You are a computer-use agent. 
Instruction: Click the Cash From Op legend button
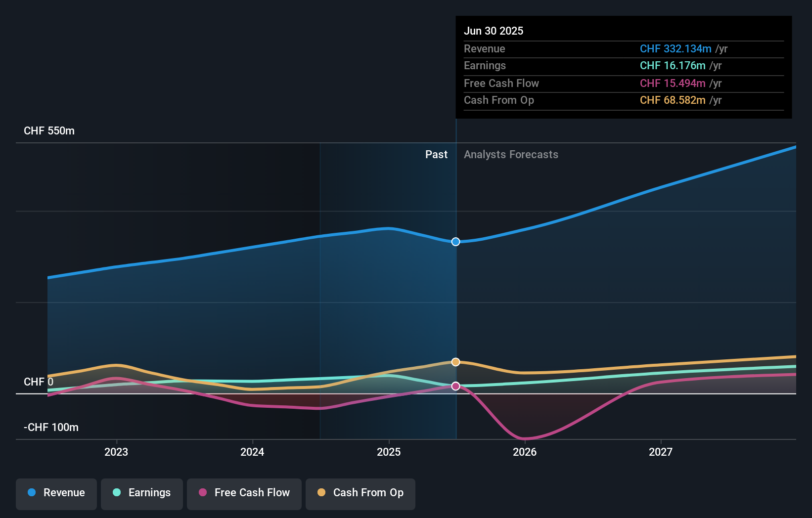pos(361,493)
